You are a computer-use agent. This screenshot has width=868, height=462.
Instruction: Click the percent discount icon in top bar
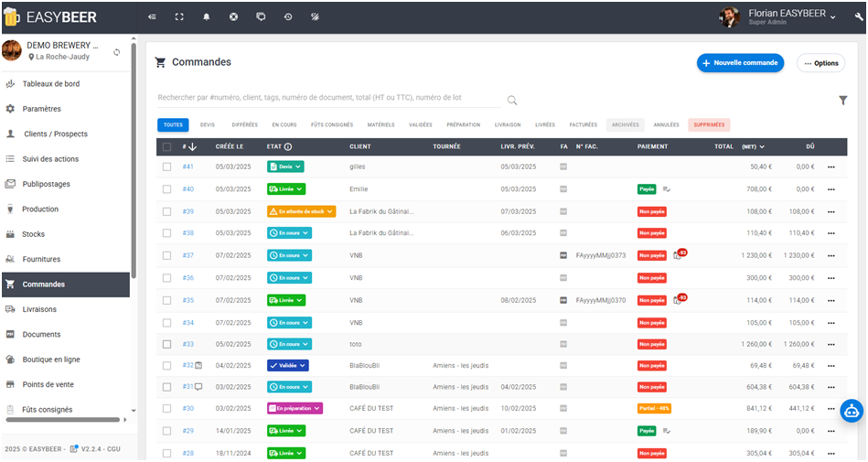point(315,16)
